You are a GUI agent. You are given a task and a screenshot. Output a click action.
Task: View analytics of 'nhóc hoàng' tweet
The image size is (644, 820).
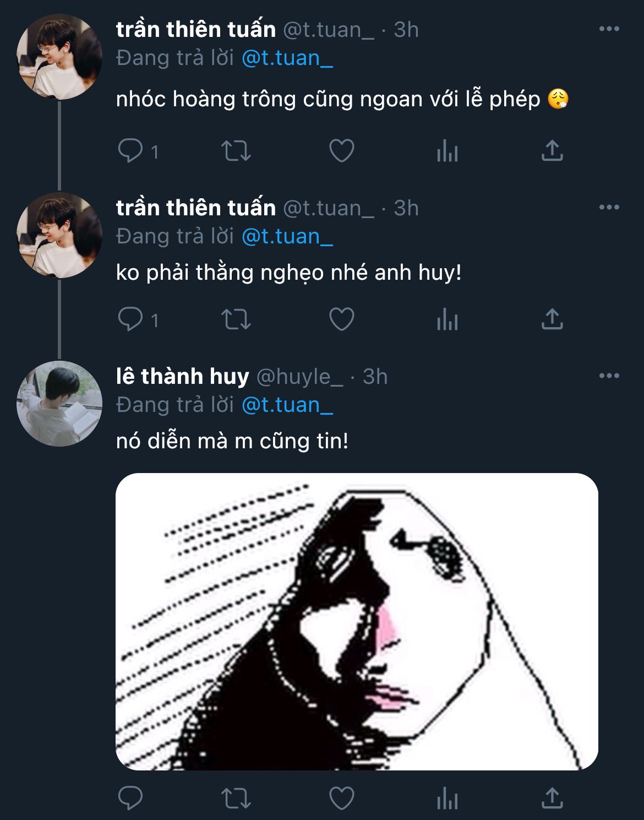pyautogui.click(x=447, y=150)
